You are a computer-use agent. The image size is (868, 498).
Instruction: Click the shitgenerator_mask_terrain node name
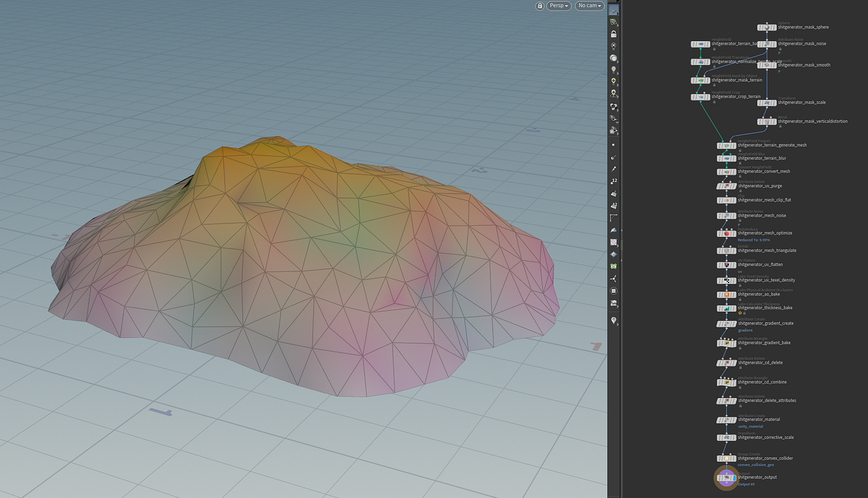tap(736, 81)
